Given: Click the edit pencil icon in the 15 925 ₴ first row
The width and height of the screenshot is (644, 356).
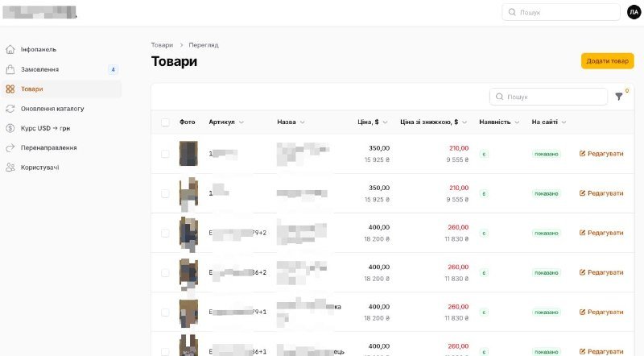Looking at the screenshot, I should (582, 154).
